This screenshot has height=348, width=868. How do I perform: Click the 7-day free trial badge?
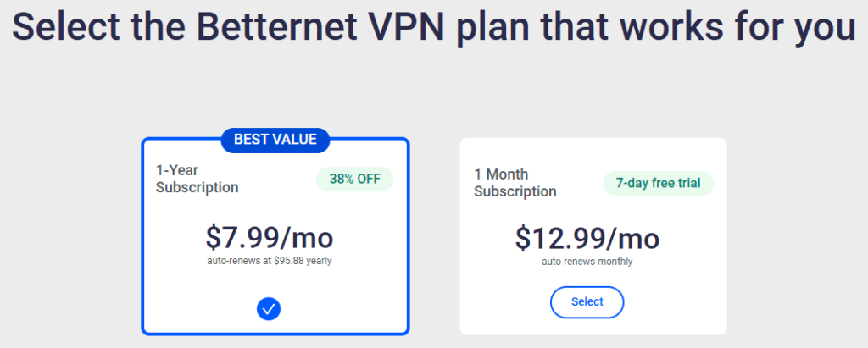(x=658, y=183)
